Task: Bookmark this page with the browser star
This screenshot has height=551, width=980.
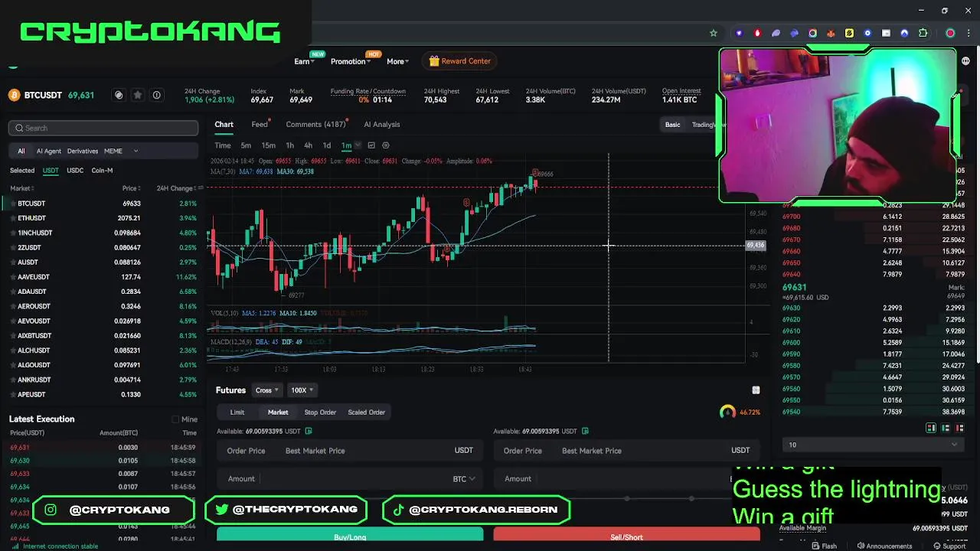Action: tap(714, 33)
